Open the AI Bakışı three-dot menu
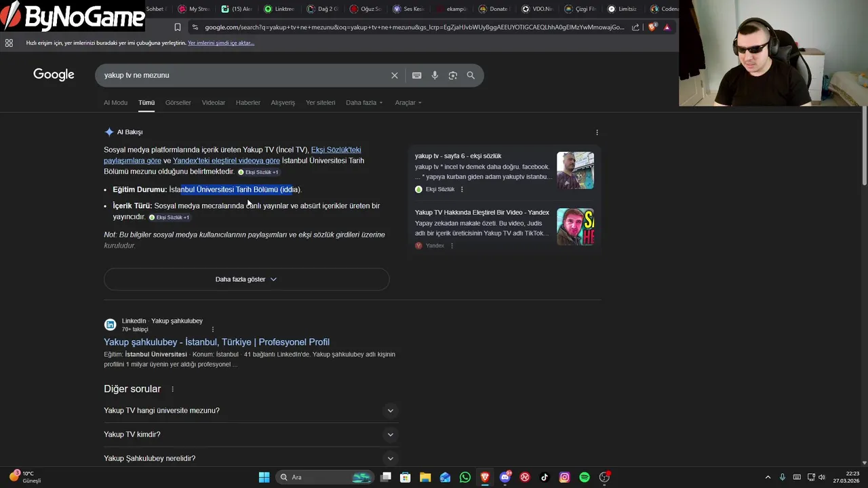868x488 pixels. pyautogui.click(x=597, y=132)
